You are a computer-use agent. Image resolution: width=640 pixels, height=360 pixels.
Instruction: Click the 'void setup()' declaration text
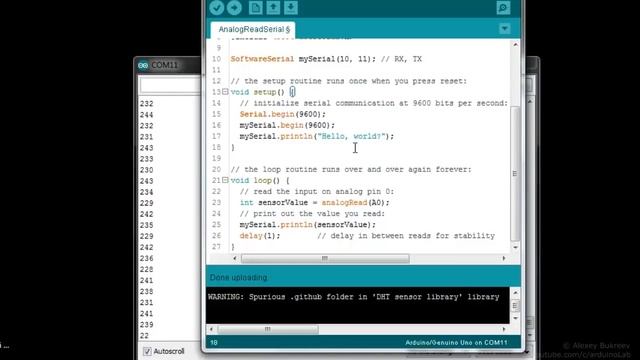[257, 92]
